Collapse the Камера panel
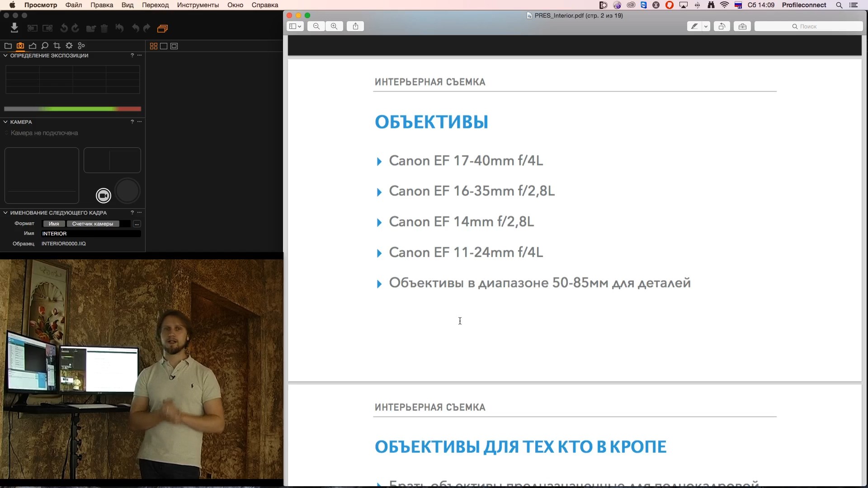This screenshot has width=868, height=488. point(5,122)
